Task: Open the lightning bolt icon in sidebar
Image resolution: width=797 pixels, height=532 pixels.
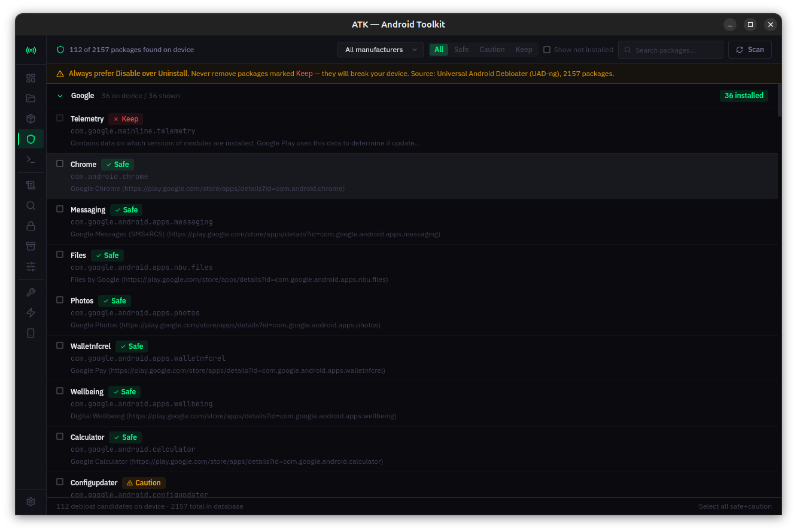Action: tap(31, 312)
